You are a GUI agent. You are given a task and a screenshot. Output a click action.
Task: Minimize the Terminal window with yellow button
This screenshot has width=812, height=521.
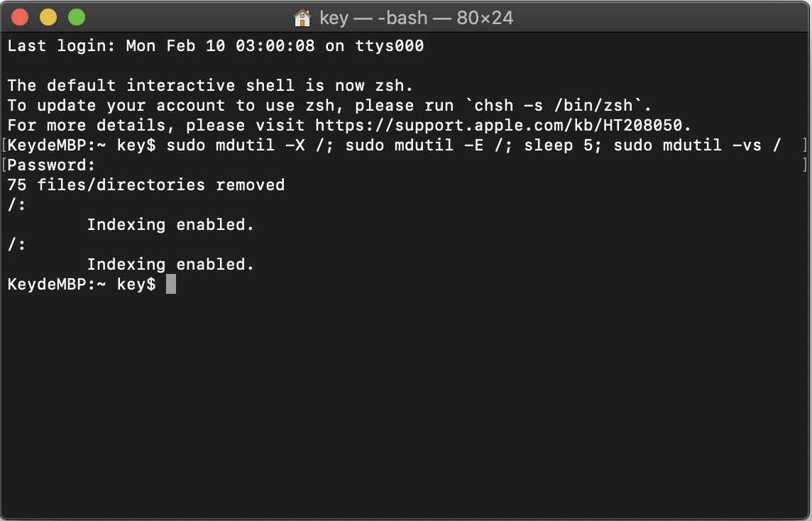click(48, 18)
